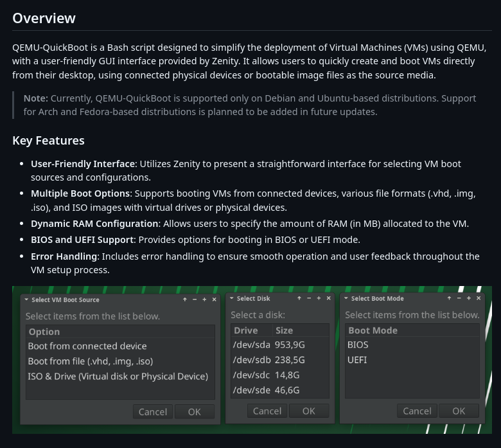Click the 'User-Friendly Interface' bold text
Screen dimensions: 501x448
[x=83, y=164]
